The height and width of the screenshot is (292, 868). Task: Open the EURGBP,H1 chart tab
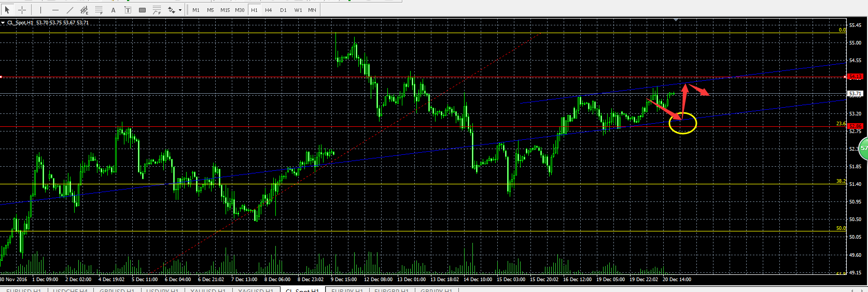pyautogui.click(x=391, y=290)
